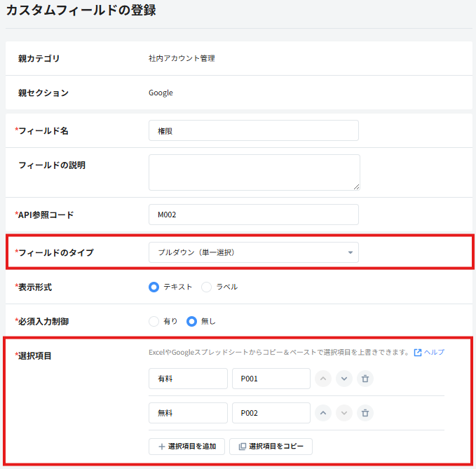The width and height of the screenshot is (476, 469).
Task: Set required input to 無し
Action: pyautogui.click(x=191, y=321)
